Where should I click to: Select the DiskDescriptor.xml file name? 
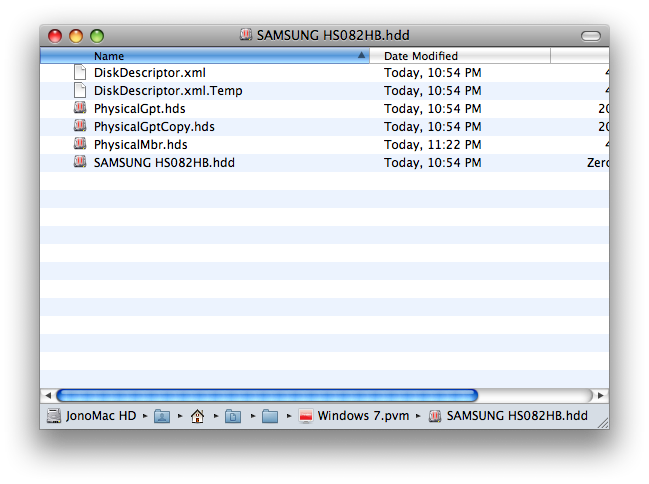coord(150,72)
